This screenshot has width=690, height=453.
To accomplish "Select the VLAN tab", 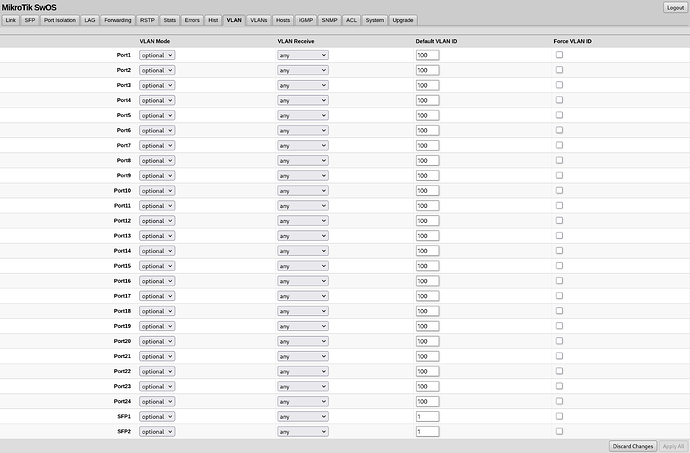I will coord(234,20).
